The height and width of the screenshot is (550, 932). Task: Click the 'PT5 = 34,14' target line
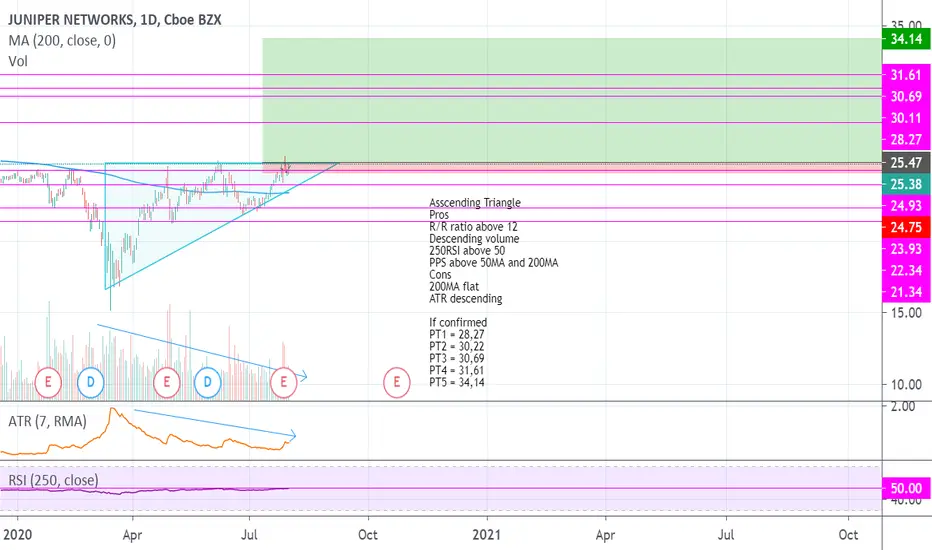pos(456,382)
